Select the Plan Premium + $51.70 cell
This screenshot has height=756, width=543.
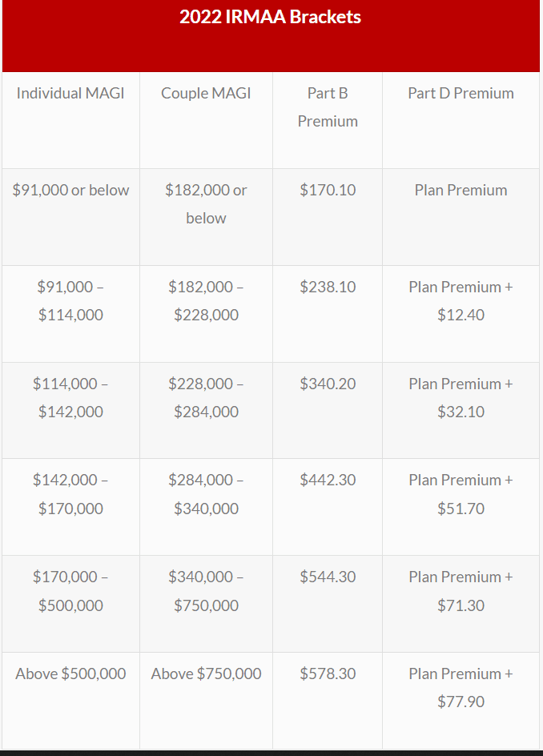(461, 494)
